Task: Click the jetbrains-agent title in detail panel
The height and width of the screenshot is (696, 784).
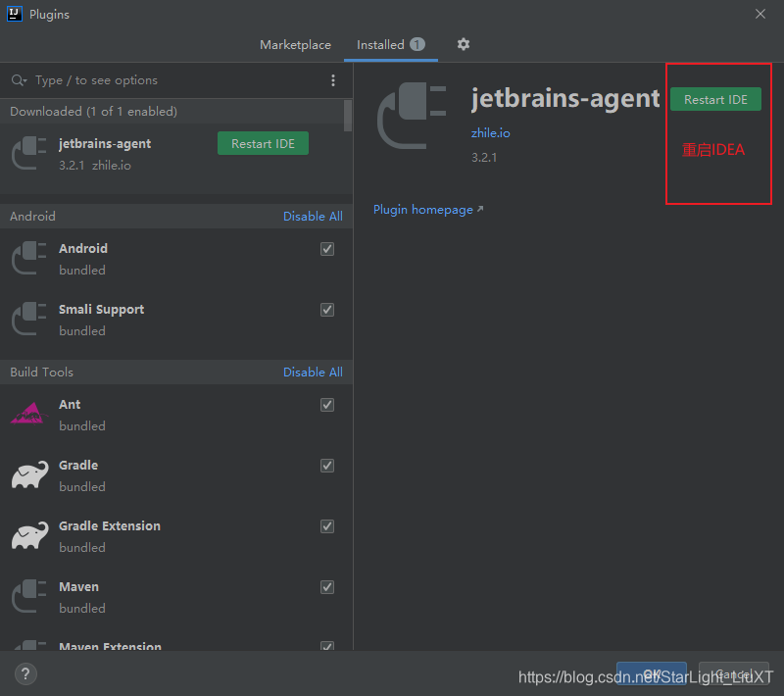Action: point(565,98)
